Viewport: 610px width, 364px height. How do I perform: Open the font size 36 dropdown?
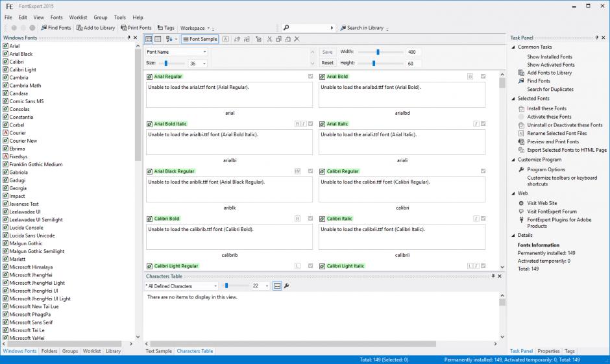click(198, 64)
